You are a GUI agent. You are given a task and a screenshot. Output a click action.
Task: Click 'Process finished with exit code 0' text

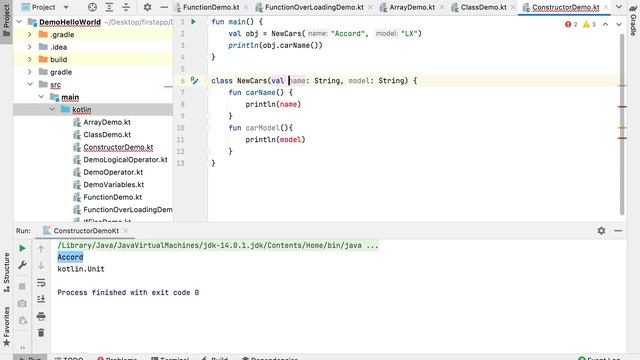128,293
